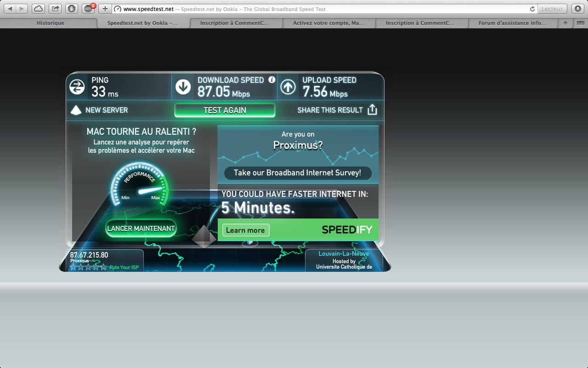Viewport: 588px width, 368px height.
Task: Click the 33 ms ping value
Action: (105, 92)
